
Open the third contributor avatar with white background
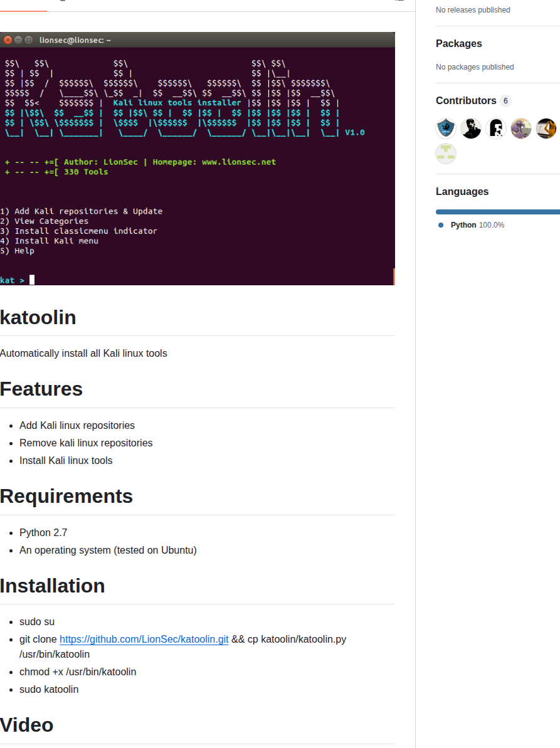496,129
